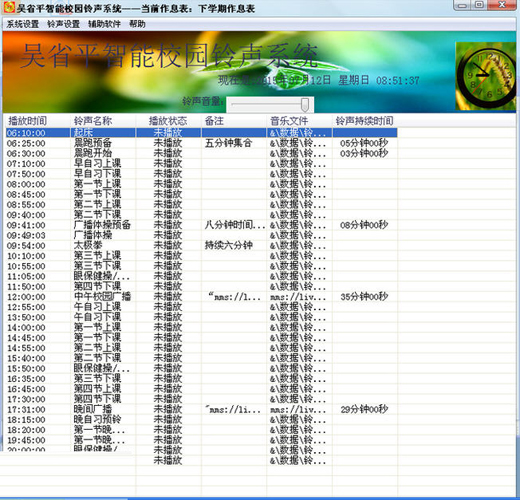The height and width of the screenshot is (500, 520).
Task: Open the 系统设置 menu
Action: 23,24
